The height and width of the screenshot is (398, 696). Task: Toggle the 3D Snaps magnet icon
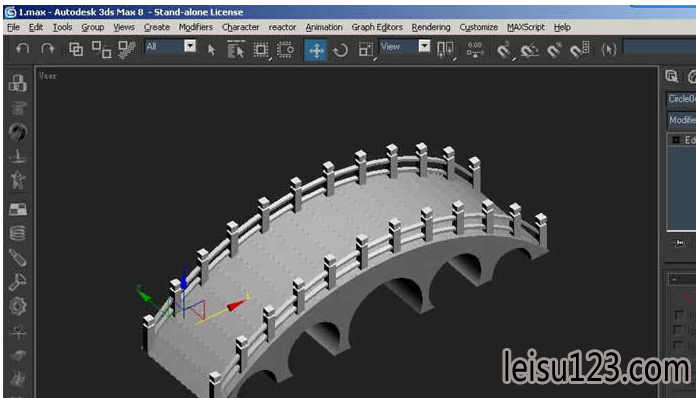click(x=504, y=50)
